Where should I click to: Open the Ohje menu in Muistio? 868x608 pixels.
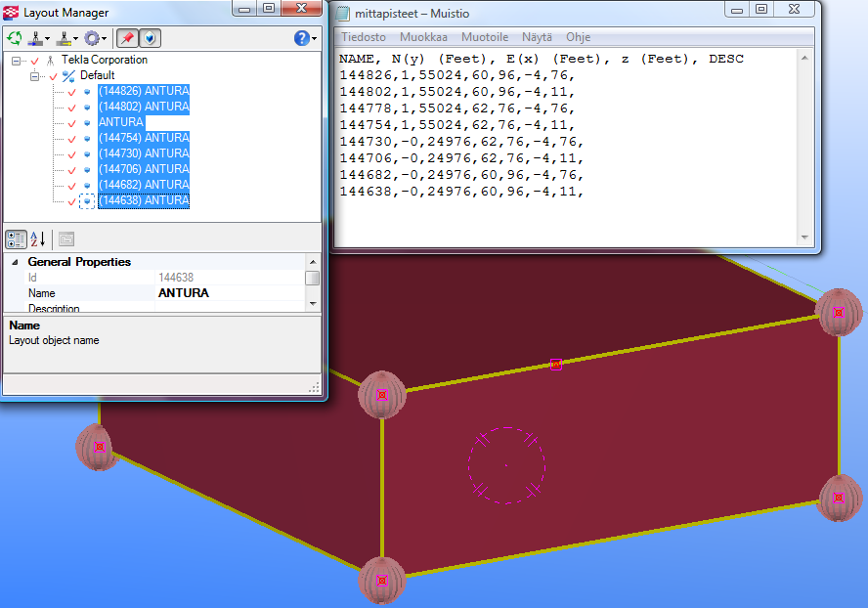coord(578,37)
